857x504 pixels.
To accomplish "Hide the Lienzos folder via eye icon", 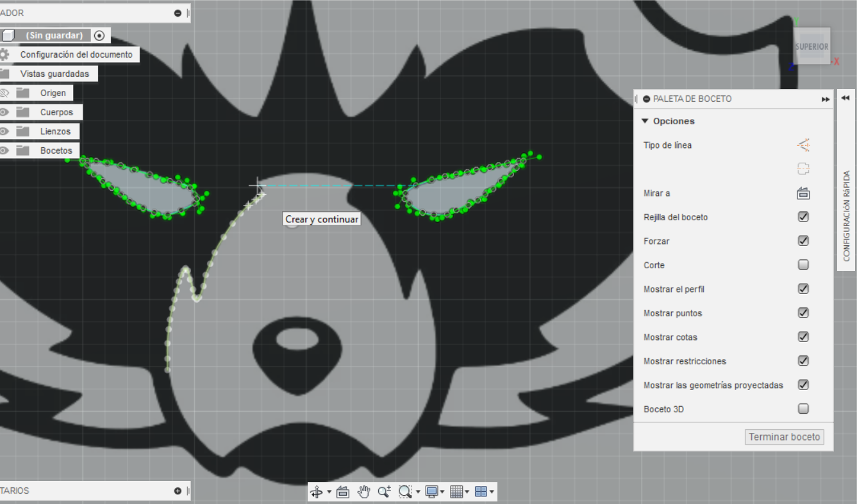I will 4,131.
